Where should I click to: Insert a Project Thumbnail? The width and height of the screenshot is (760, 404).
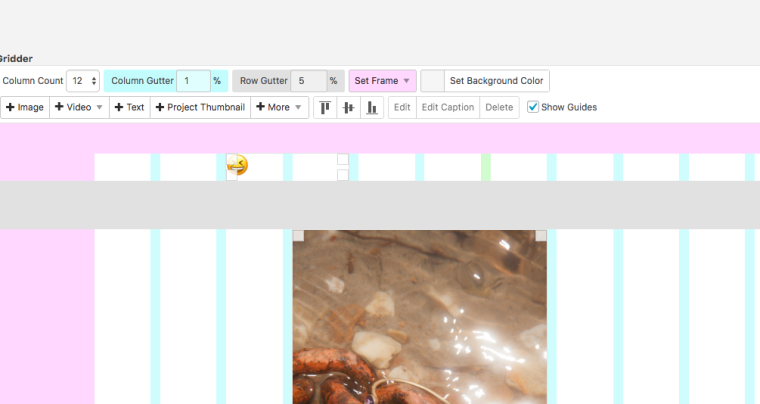point(200,107)
